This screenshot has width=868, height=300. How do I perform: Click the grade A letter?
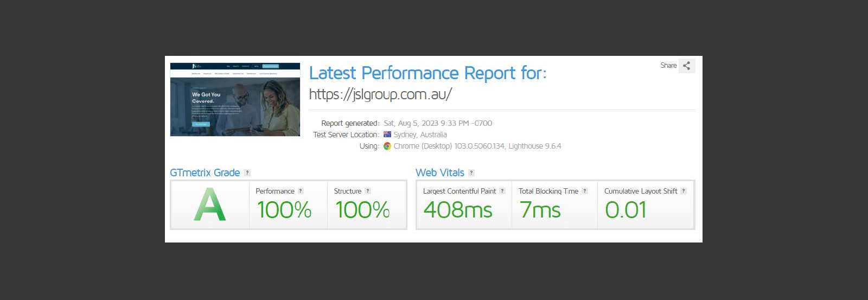(209, 205)
